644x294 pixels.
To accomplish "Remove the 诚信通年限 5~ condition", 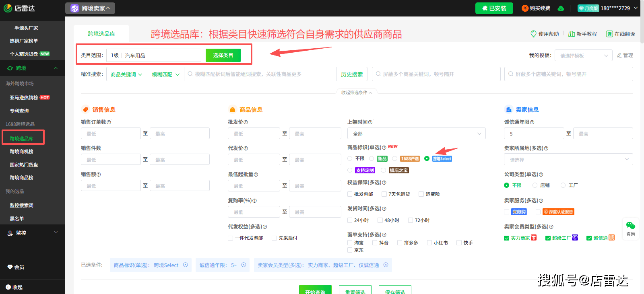I will coord(244,265).
